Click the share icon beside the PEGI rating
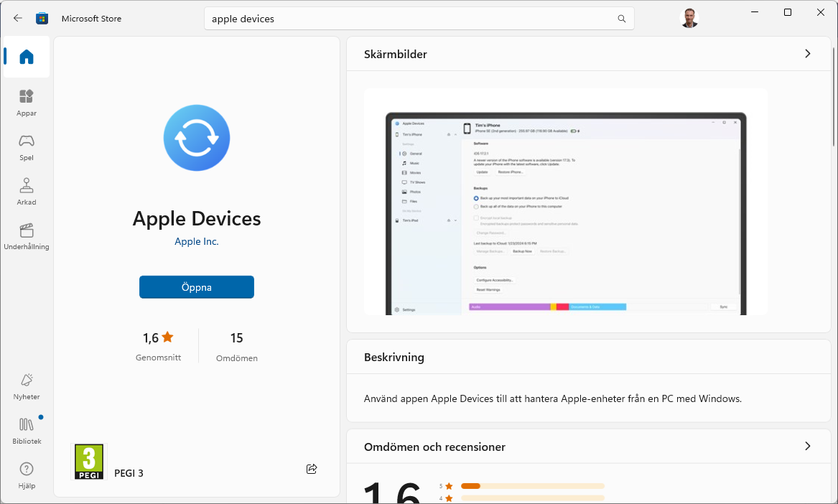Image resolution: width=838 pixels, height=504 pixels. 312,468
